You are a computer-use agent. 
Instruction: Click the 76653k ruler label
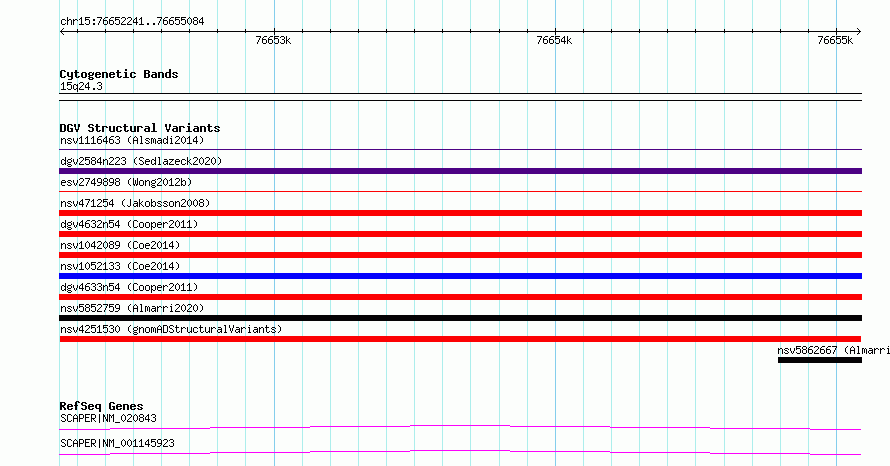point(273,40)
